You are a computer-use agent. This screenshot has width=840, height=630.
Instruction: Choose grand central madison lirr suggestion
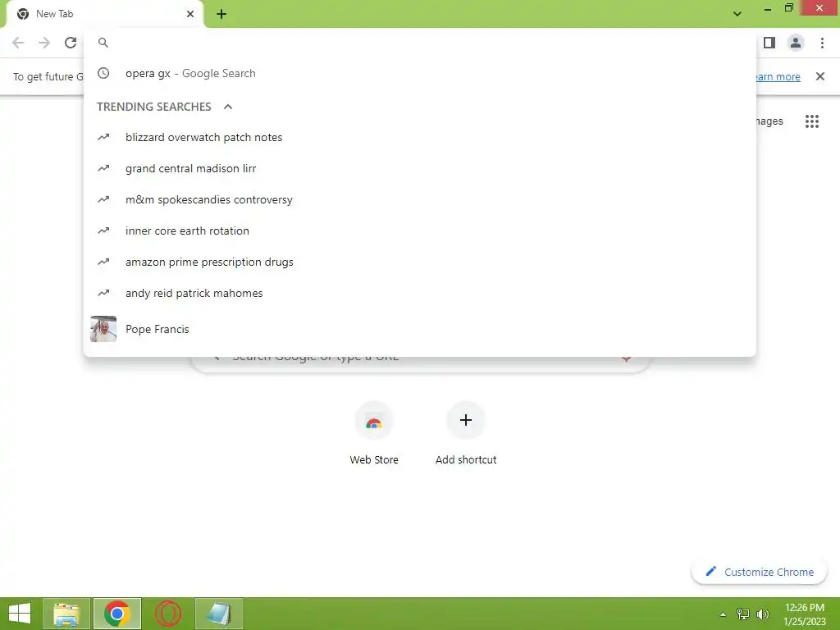click(x=420, y=168)
